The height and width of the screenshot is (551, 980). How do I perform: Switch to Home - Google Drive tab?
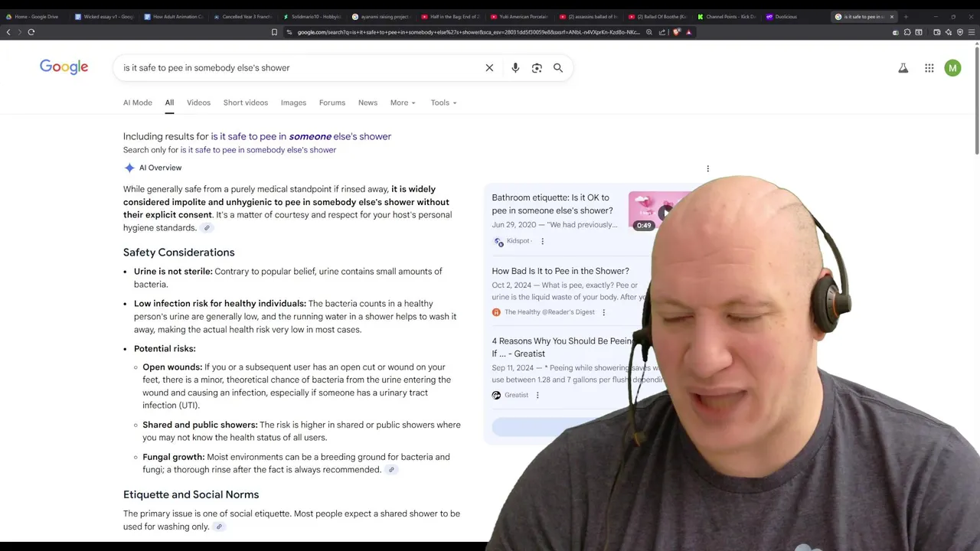click(36, 16)
